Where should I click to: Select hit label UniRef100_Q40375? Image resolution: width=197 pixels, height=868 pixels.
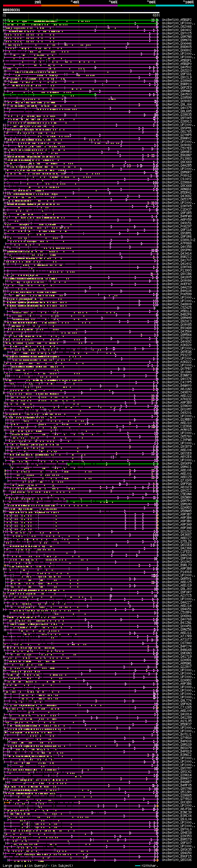[177, 107]
